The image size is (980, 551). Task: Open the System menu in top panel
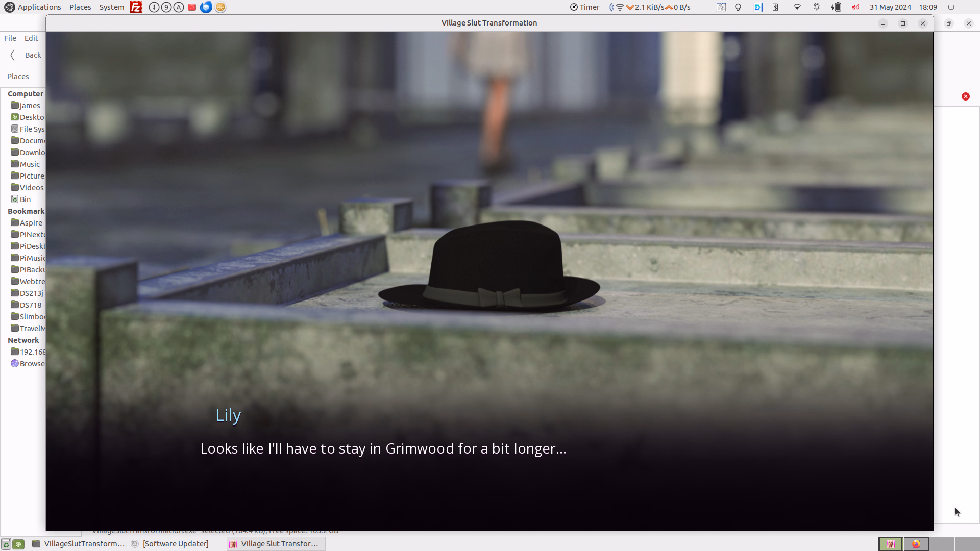point(111,7)
